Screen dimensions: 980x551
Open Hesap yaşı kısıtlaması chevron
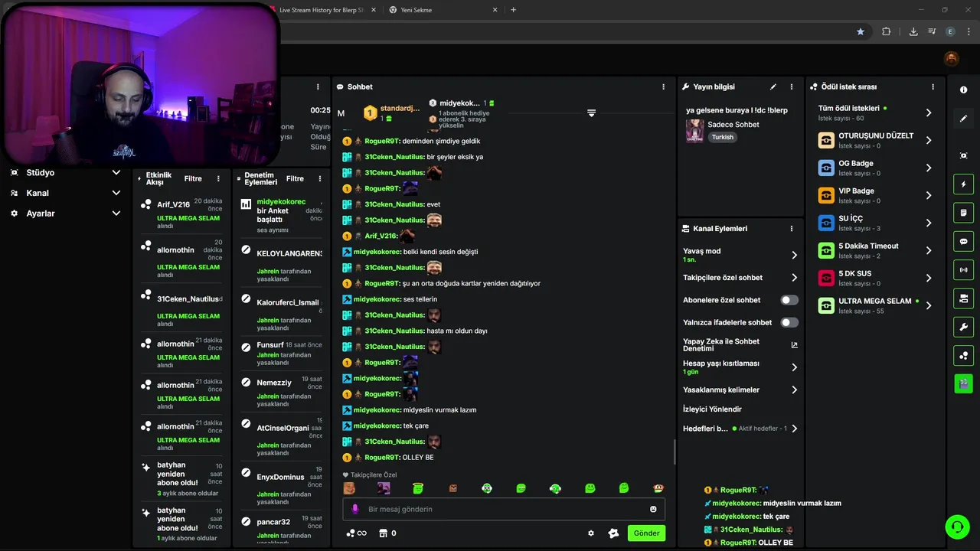point(794,367)
